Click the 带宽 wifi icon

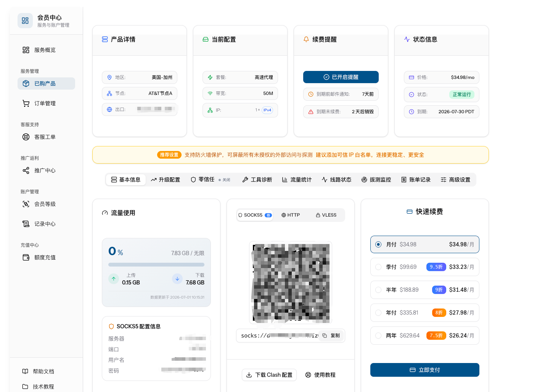coord(210,93)
